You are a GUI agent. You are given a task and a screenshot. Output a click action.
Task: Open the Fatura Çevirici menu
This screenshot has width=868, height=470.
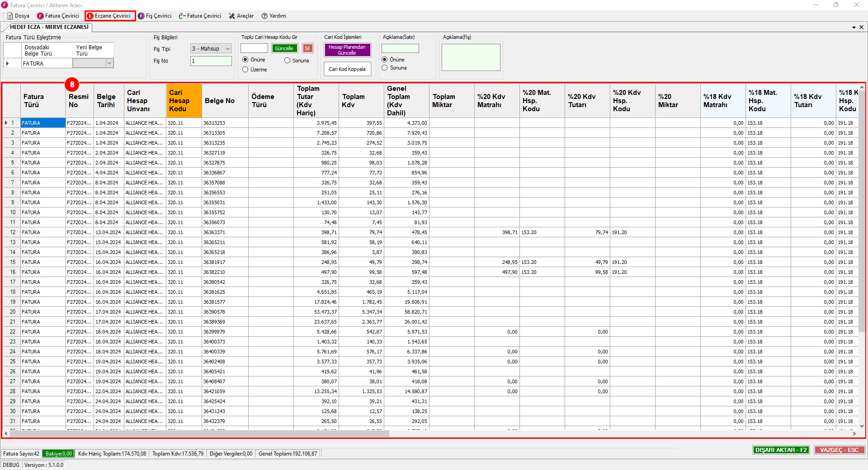(x=58, y=16)
